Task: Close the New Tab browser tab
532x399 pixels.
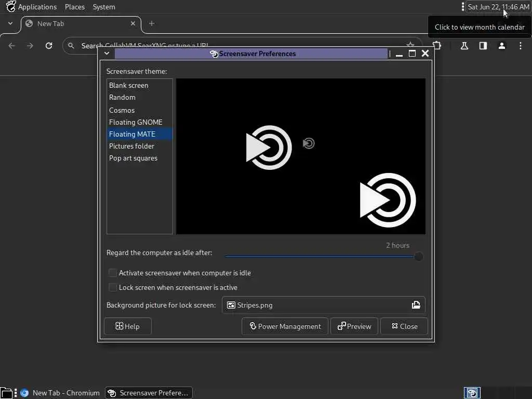Action: [x=133, y=23]
